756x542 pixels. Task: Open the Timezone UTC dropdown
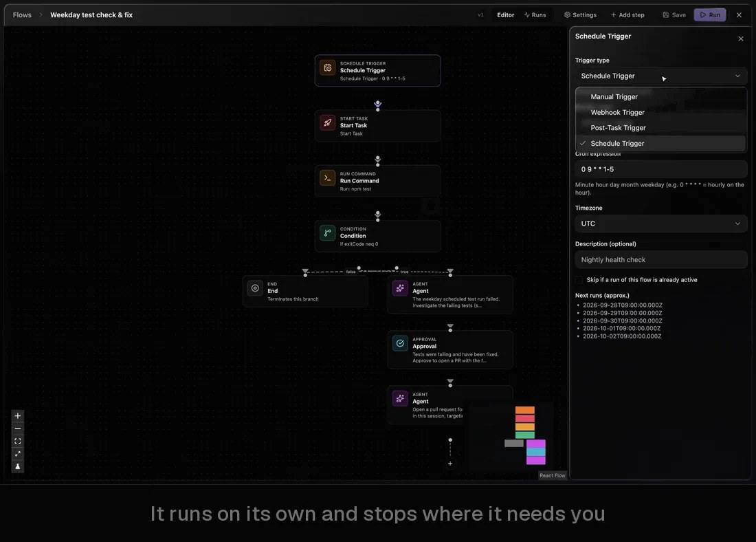[660, 224]
